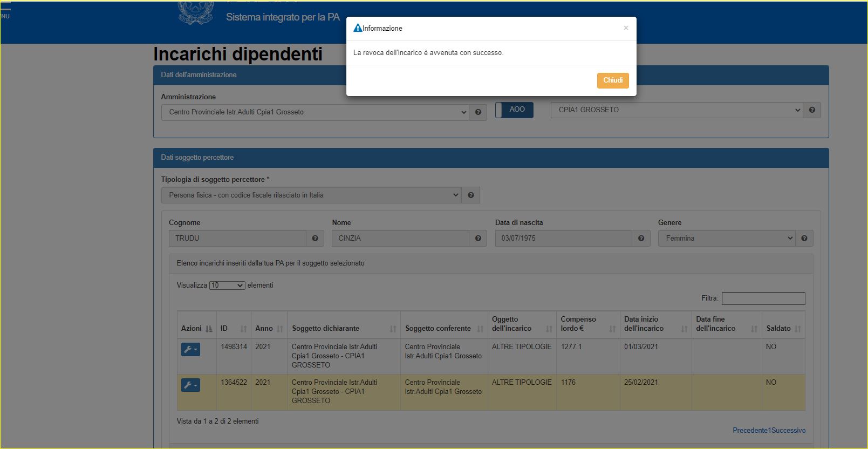This screenshot has width=868, height=449.
Task: Expand the Amministrazione dropdown
Action: pyautogui.click(x=315, y=112)
